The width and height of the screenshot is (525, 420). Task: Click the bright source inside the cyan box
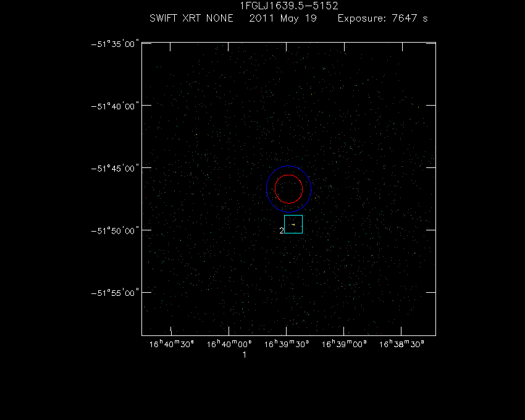tap(293, 224)
